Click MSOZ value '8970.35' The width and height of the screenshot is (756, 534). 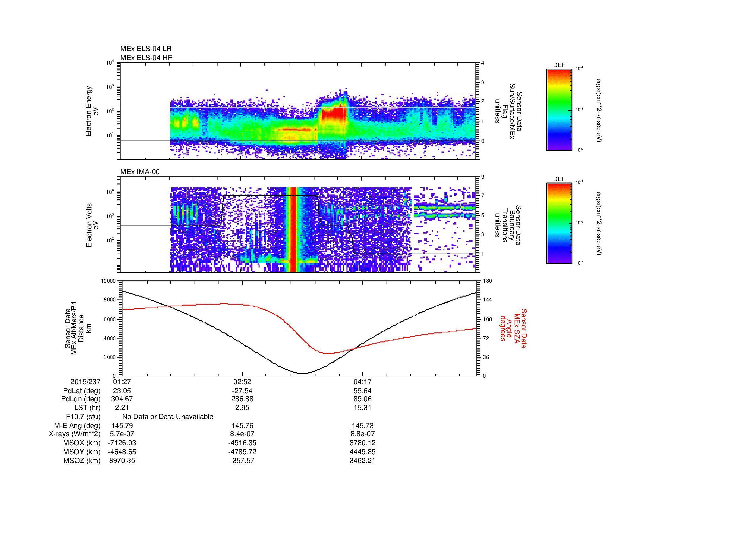[x=122, y=461]
